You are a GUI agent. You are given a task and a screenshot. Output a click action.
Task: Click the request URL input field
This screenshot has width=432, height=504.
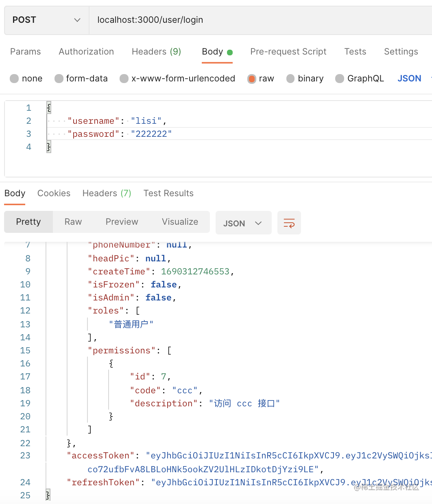[x=260, y=20]
